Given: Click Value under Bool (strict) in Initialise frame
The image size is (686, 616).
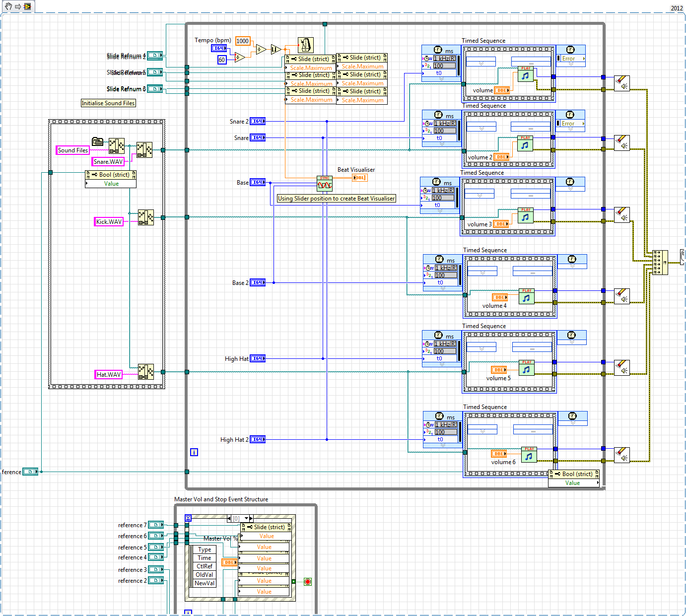Looking at the screenshot, I should coord(111,184).
